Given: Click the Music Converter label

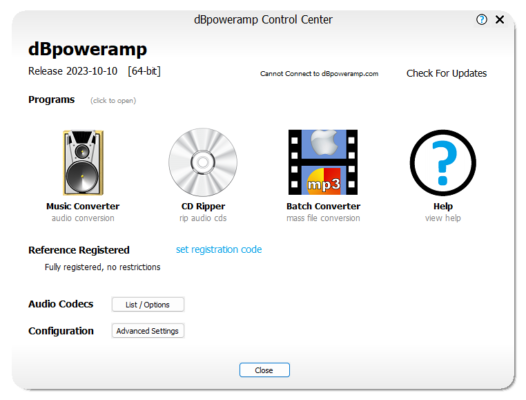Looking at the screenshot, I should pyautogui.click(x=83, y=206).
